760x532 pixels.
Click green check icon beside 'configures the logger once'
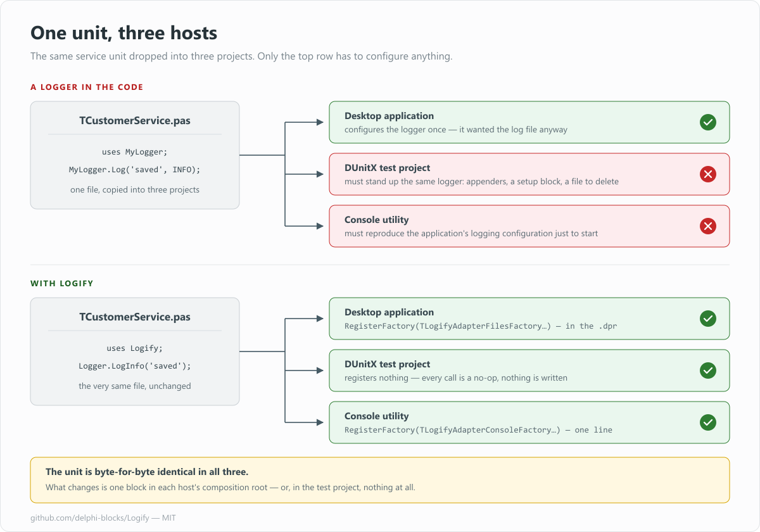708,122
